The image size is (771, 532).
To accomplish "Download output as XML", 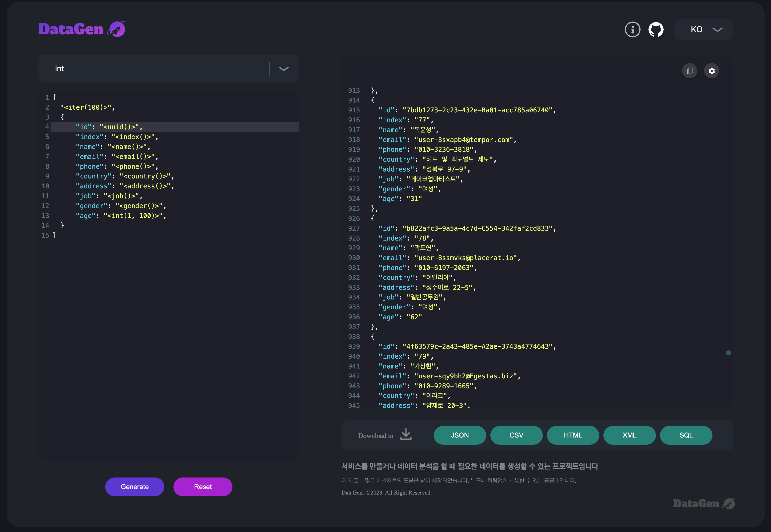I will click(x=629, y=435).
